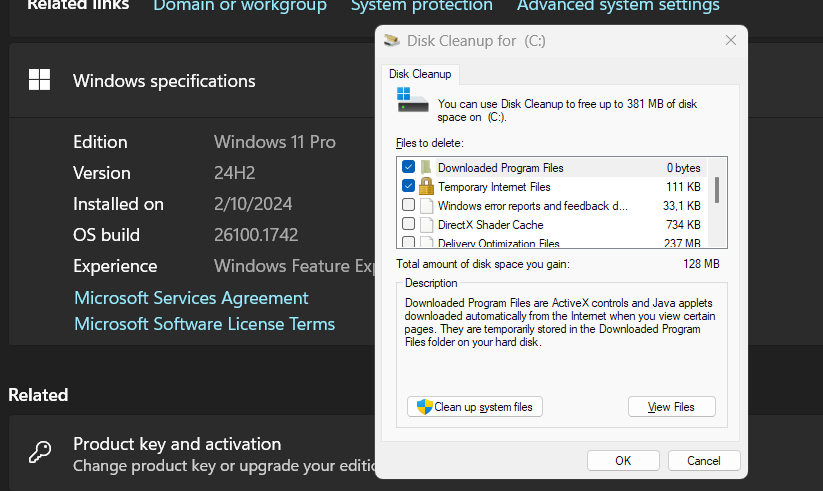Image resolution: width=823 pixels, height=491 pixels.
Task: Click the Edition value Windows 11 Pro
Action: [275, 142]
